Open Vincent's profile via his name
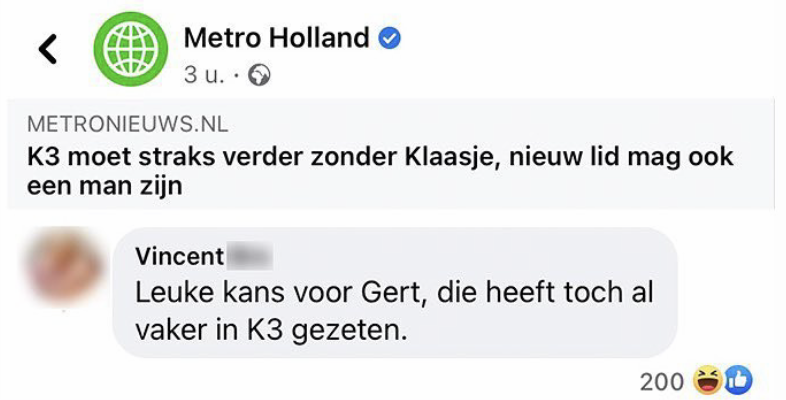Screen dimensions: 786x400 tap(180, 256)
